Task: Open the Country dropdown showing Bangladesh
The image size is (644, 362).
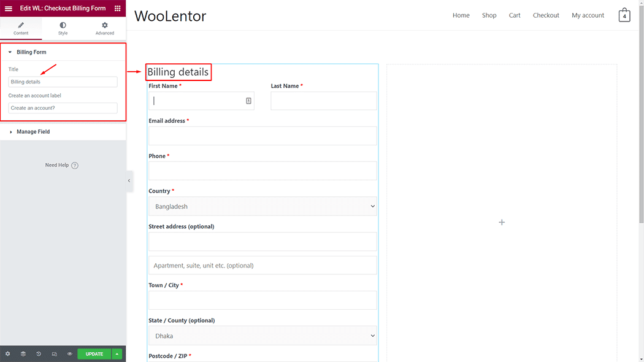Action: pyautogui.click(x=263, y=207)
